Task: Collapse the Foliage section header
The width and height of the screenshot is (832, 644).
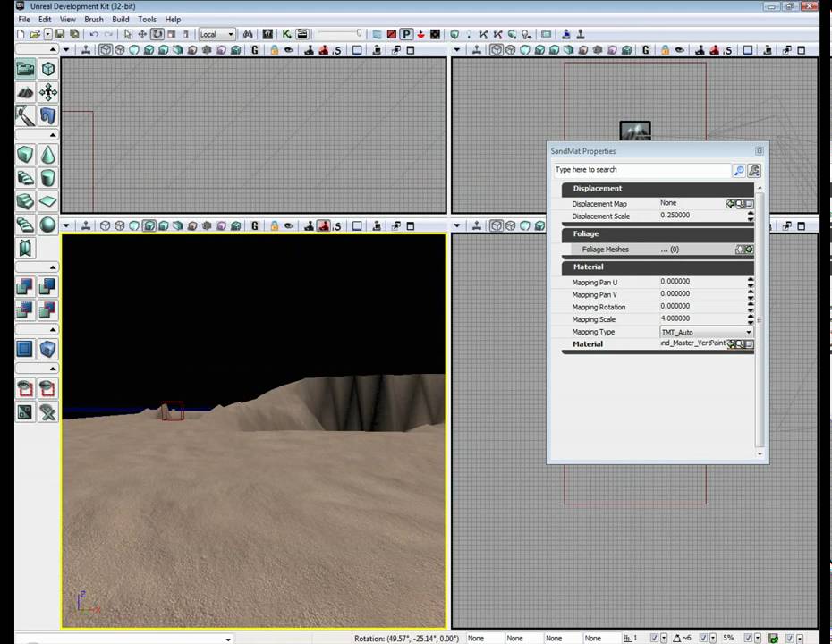Action: point(658,234)
